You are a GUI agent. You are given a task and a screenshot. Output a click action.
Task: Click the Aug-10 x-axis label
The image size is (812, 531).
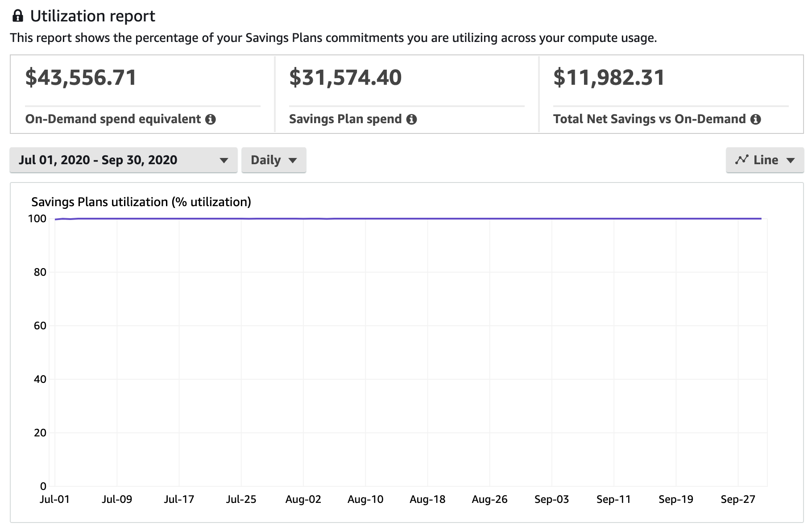pos(365,499)
